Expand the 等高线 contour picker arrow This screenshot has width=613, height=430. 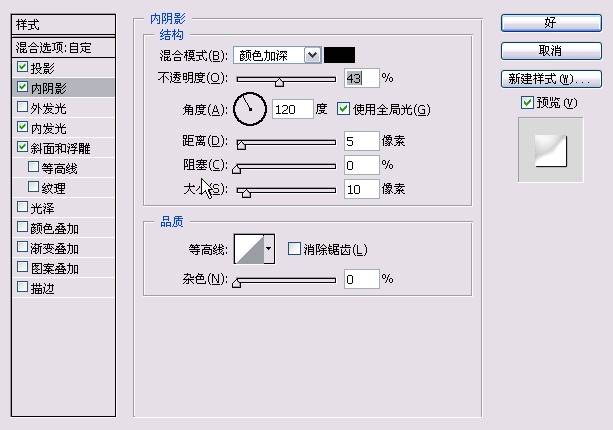point(269,249)
